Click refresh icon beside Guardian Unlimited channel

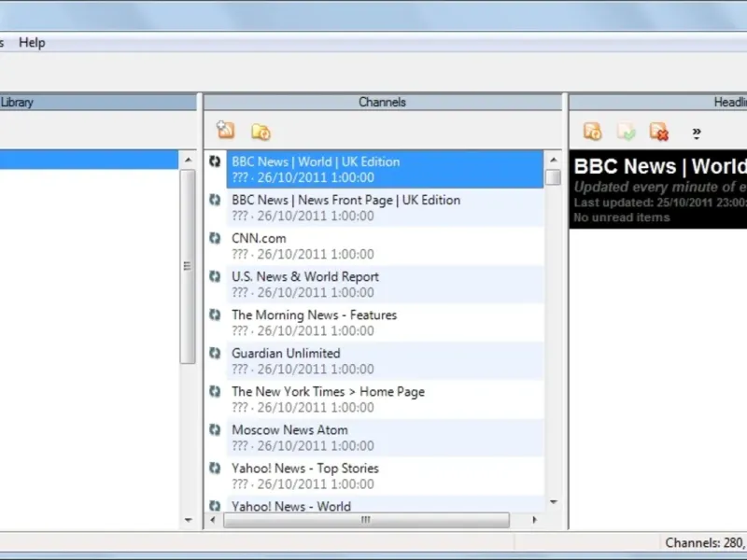(x=215, y=353)
